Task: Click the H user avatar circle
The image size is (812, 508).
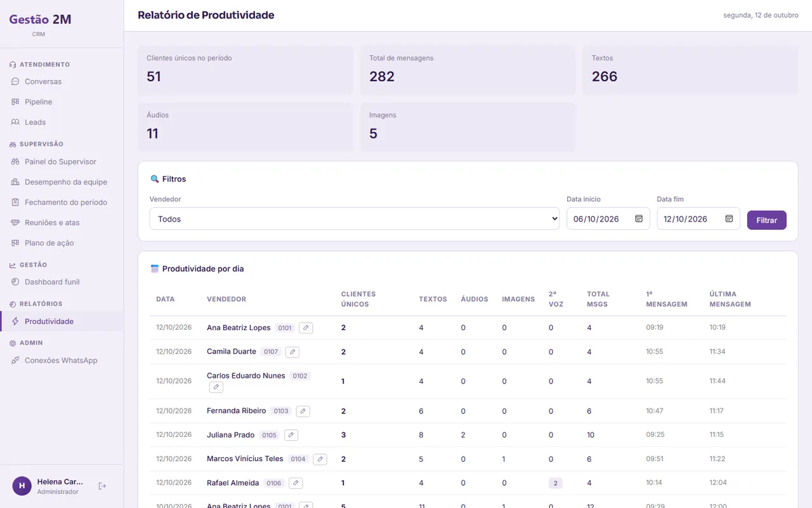Action: 22,486
